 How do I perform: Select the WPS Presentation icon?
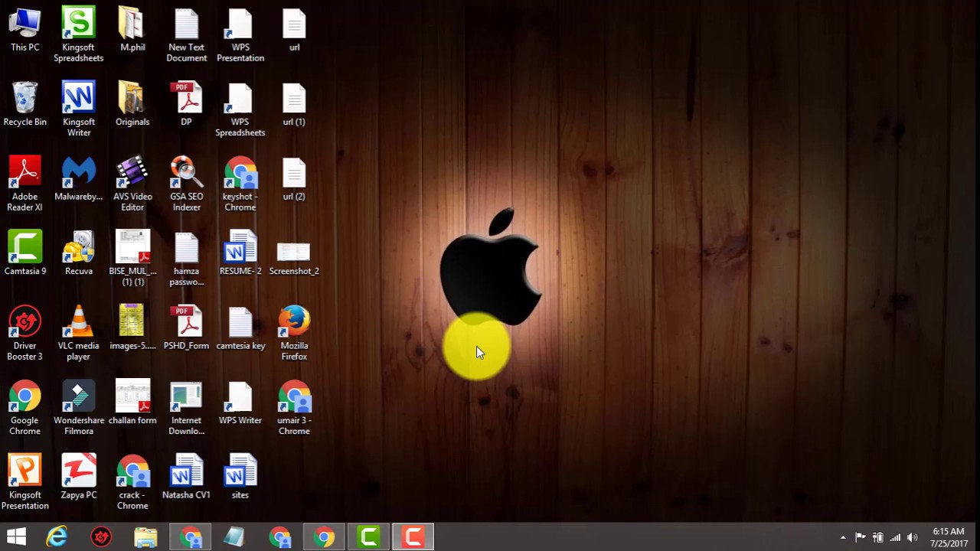pos(240,34)
